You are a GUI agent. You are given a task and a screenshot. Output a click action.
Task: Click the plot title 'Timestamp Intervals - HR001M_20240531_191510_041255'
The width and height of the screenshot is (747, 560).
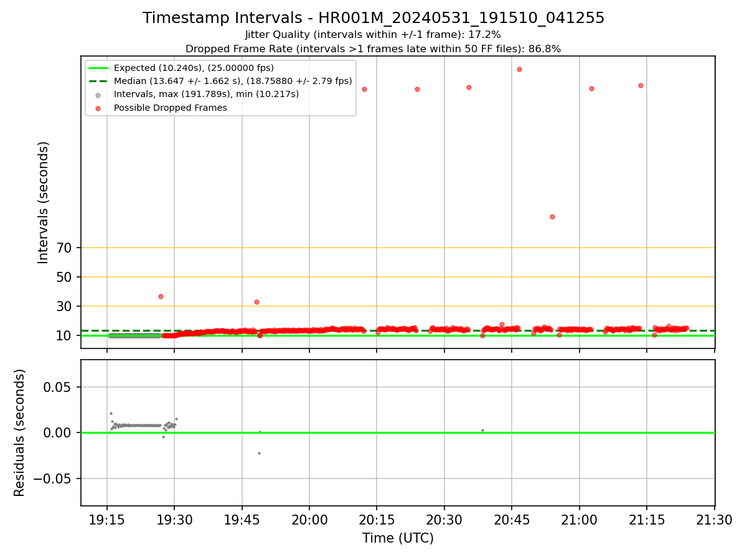374,18
